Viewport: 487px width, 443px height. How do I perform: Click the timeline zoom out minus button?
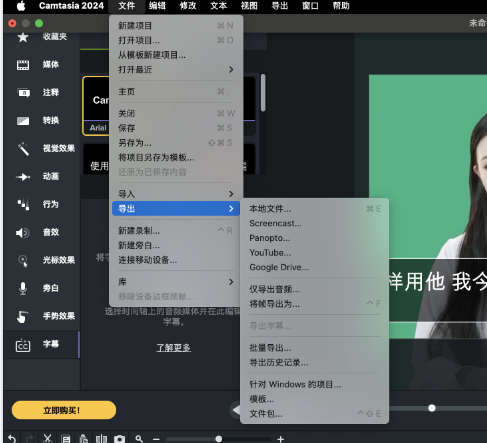(x=156, y=439)
